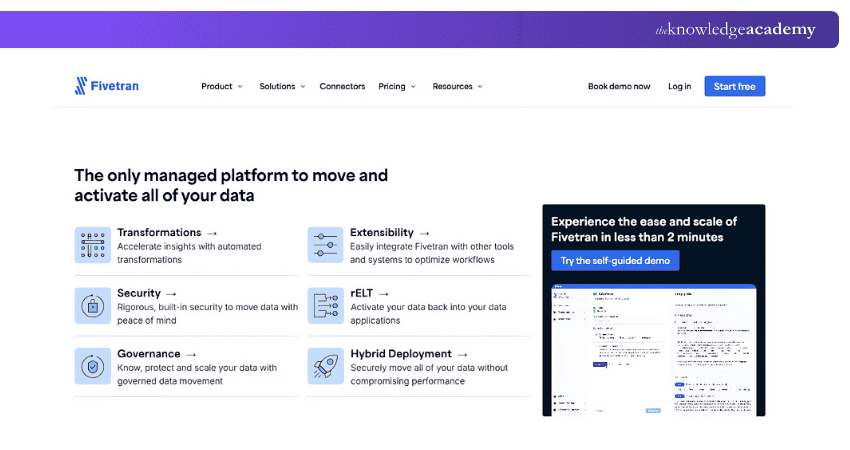Image resolution: width=850 pixels, height=450 pixels.
Task: Open the Transformations grid icon
Action: [x=93, y=245]
